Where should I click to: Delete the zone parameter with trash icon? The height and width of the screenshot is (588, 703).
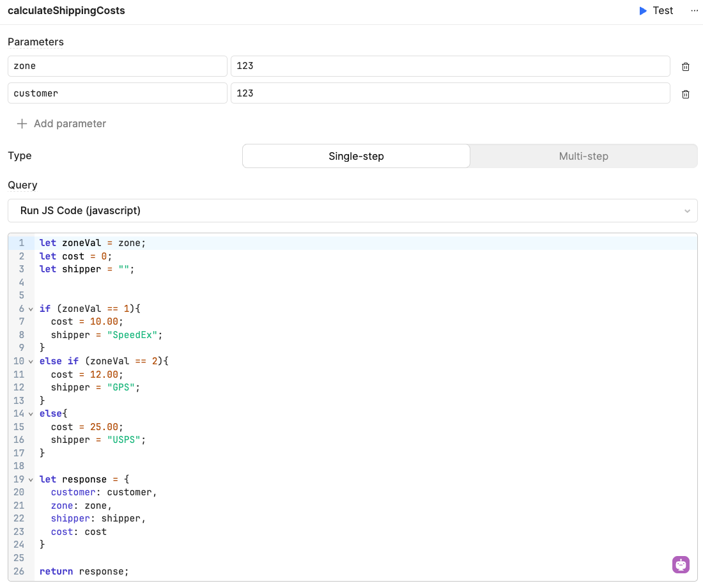686,67
